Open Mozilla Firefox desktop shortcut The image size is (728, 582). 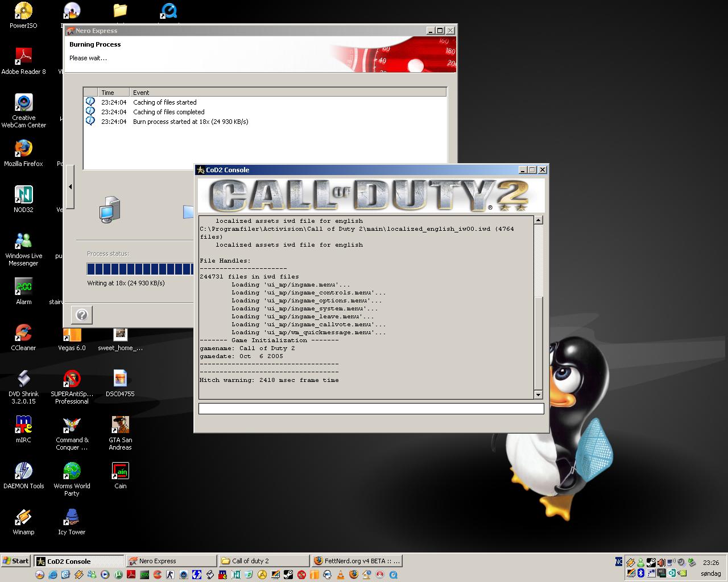click(23, 149)
